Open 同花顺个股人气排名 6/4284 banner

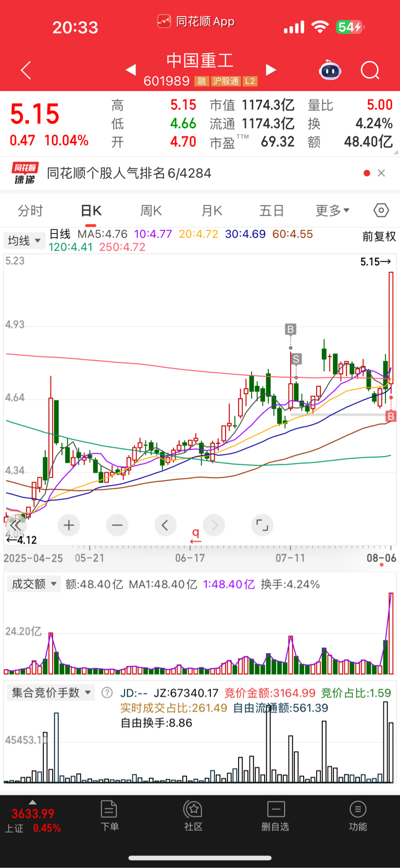[x=129, y=173]
